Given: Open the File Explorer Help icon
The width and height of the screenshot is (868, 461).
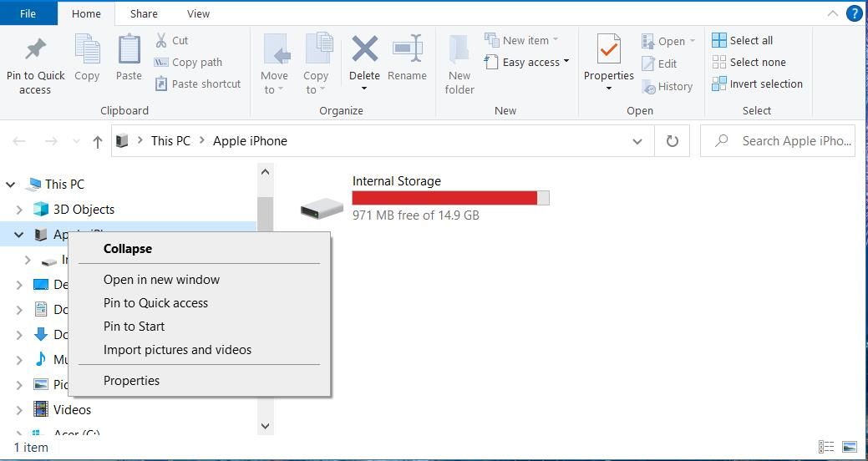Looking at the screenshot, I should (x=854, y=13).
